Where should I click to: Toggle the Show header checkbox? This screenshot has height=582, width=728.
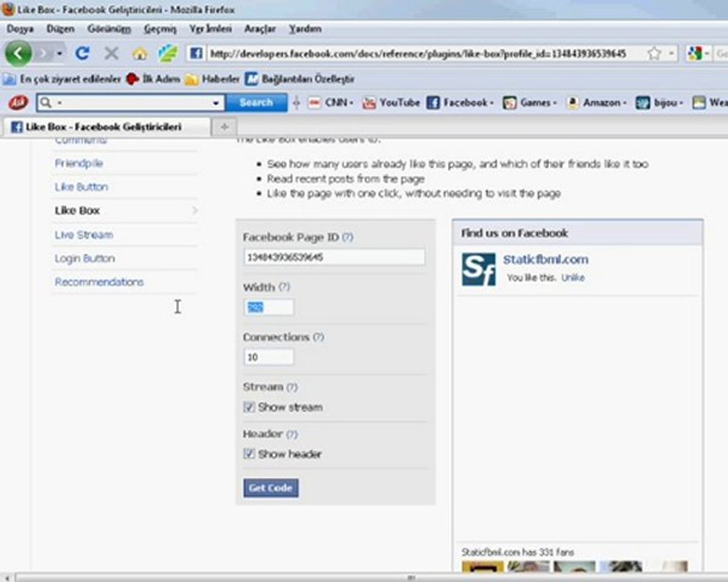(249, 453)
